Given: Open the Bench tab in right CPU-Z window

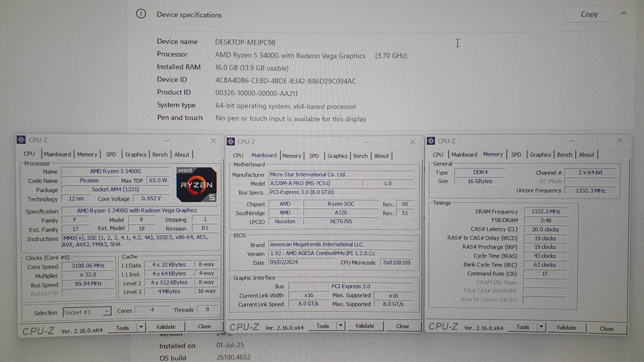Looking at the screenshot, I should (564, 155).
